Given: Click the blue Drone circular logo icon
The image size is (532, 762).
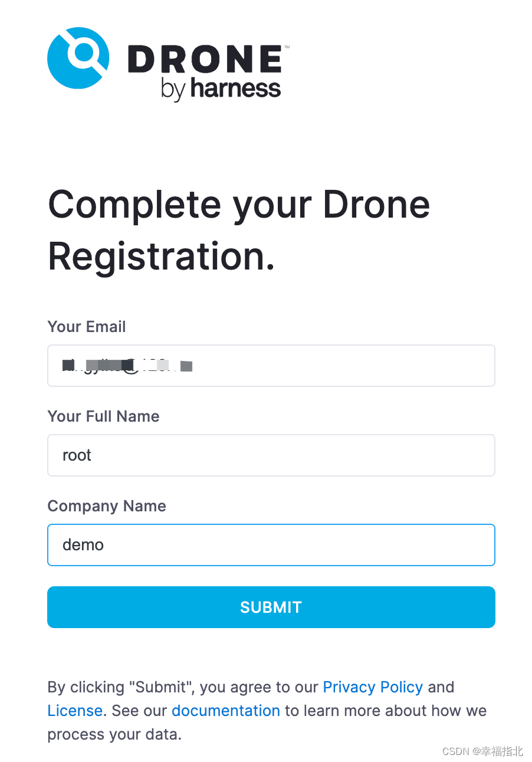Looking at the screenshot, I should [78, 58].
